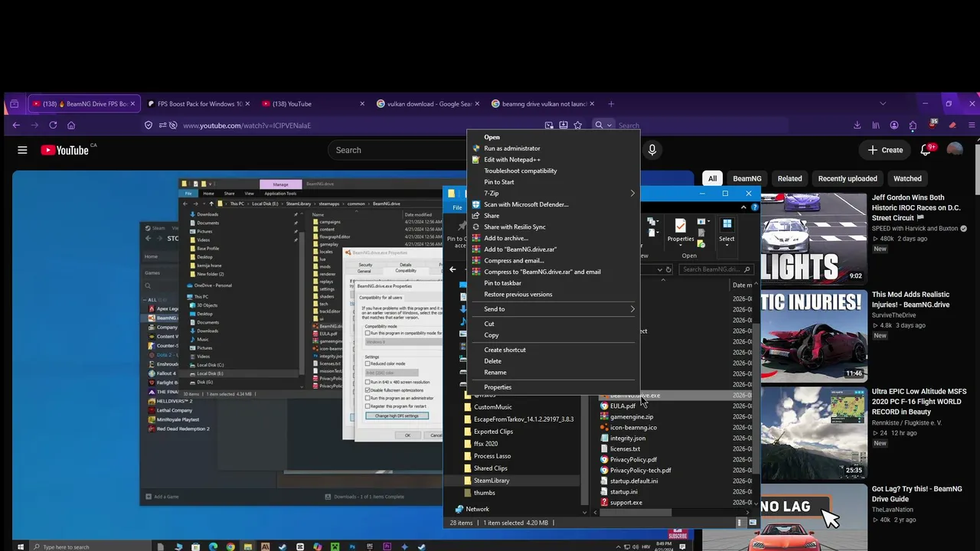Screen dimensions: 980x551
Task: Select SteamLibrary folder in navigation pane
Action: pos(492,481)
